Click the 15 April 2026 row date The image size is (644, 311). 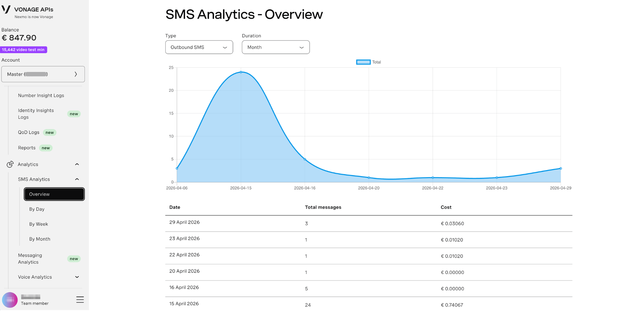coord(184,304)
